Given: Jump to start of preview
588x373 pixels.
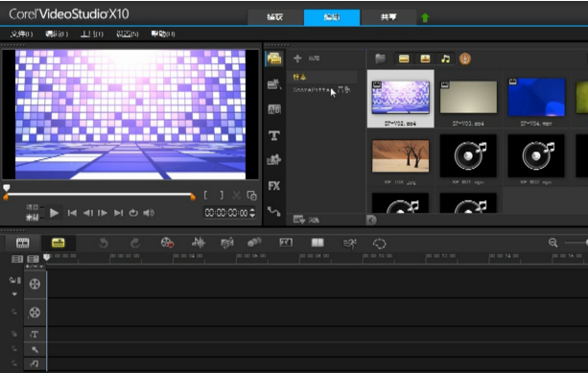Looking at the screenshot, I should point(72,213).
